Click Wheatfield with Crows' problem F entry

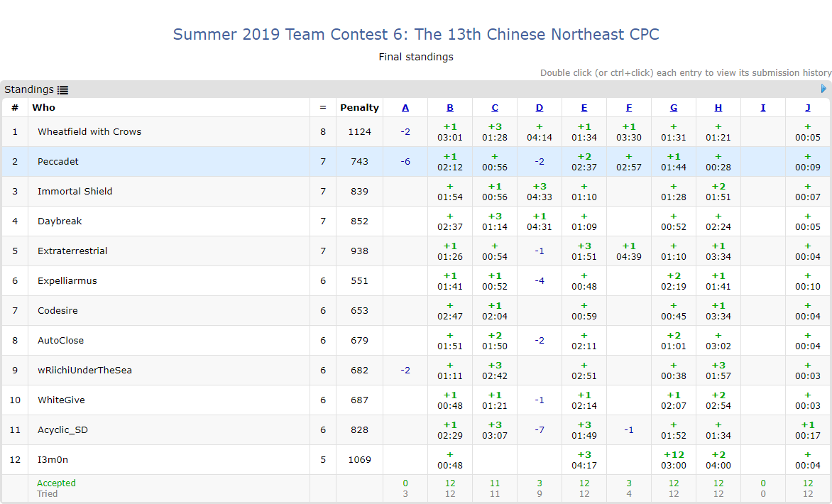point(629,132)
